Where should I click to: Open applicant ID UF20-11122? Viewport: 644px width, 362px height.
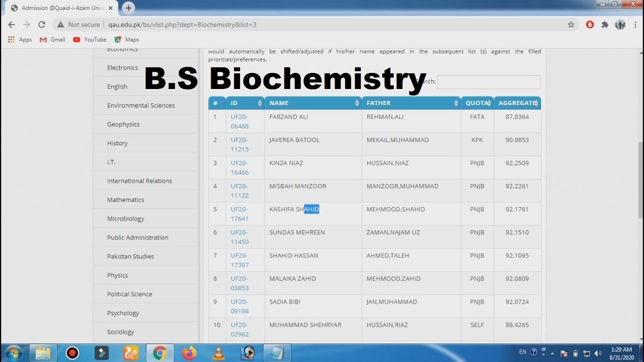[x=239, y=191]
